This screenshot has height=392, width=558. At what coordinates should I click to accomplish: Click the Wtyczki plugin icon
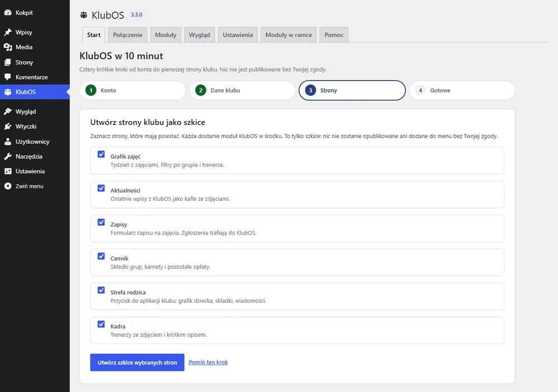8,126
